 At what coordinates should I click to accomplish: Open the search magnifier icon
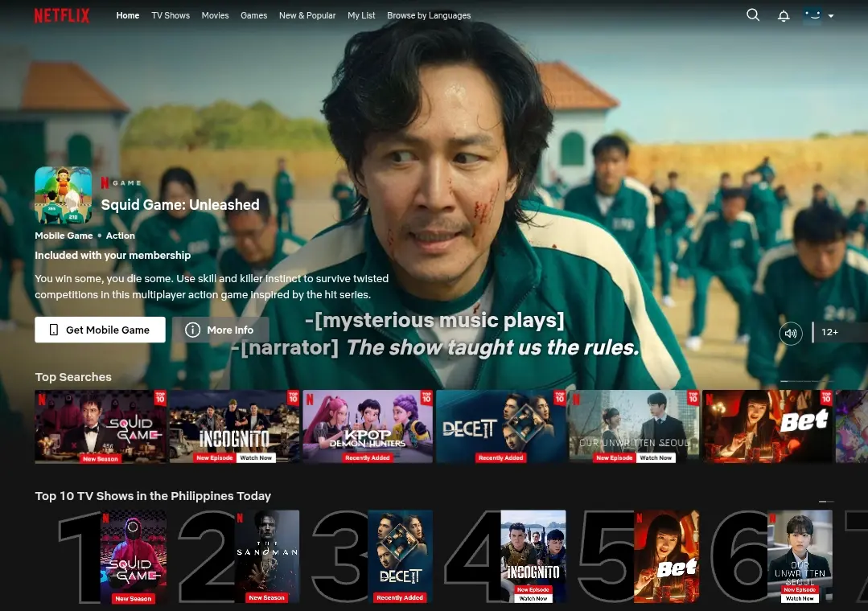[x=753, y=15]
